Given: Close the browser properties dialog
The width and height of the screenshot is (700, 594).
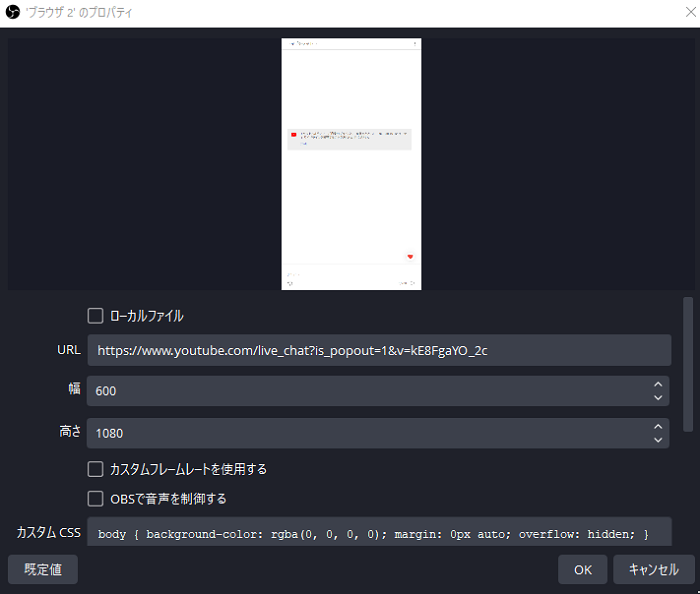Looking at the screenshot, I should click(x=691, y=12).
